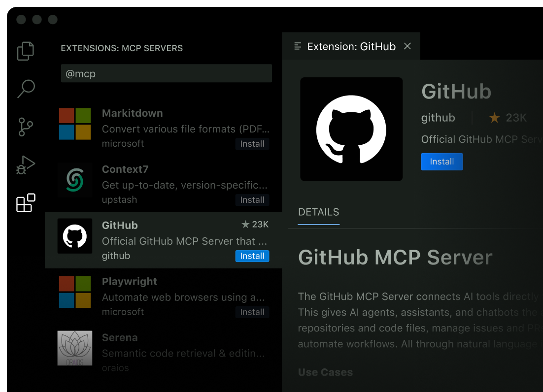Screen dimensions: 543x392
Task: Click the GitHub octocat list icon
Action: tap(75, 236)
